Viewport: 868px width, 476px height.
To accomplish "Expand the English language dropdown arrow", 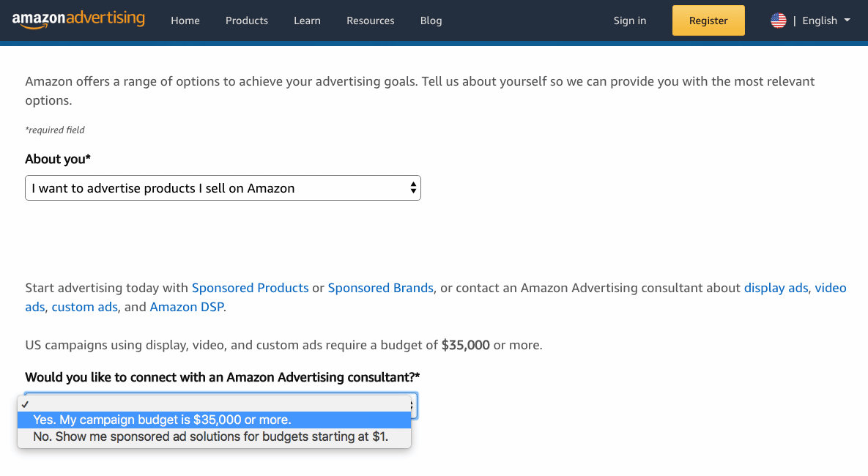I will point(847,21).
